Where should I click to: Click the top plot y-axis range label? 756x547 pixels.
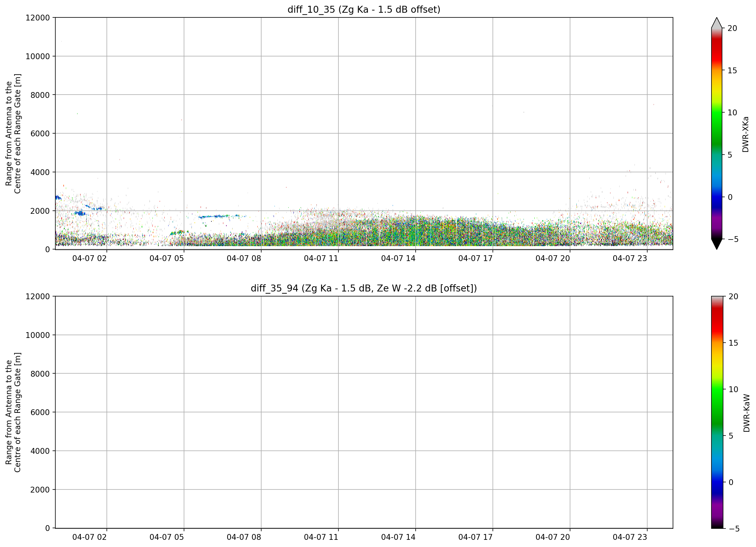13,134
